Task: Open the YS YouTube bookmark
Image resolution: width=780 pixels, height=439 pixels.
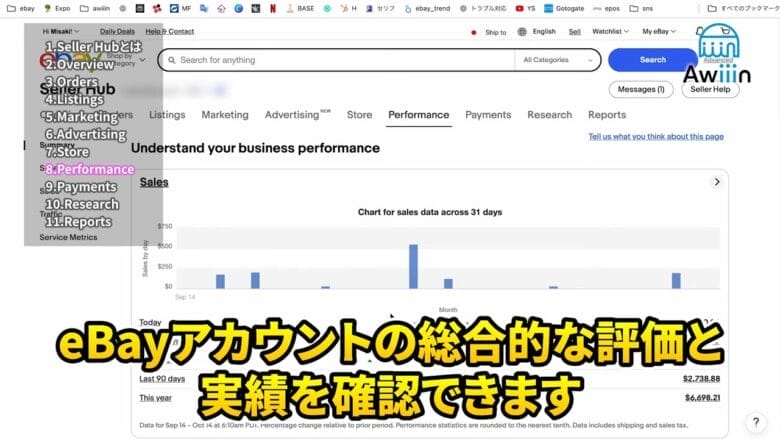Action: pos(525,8)
